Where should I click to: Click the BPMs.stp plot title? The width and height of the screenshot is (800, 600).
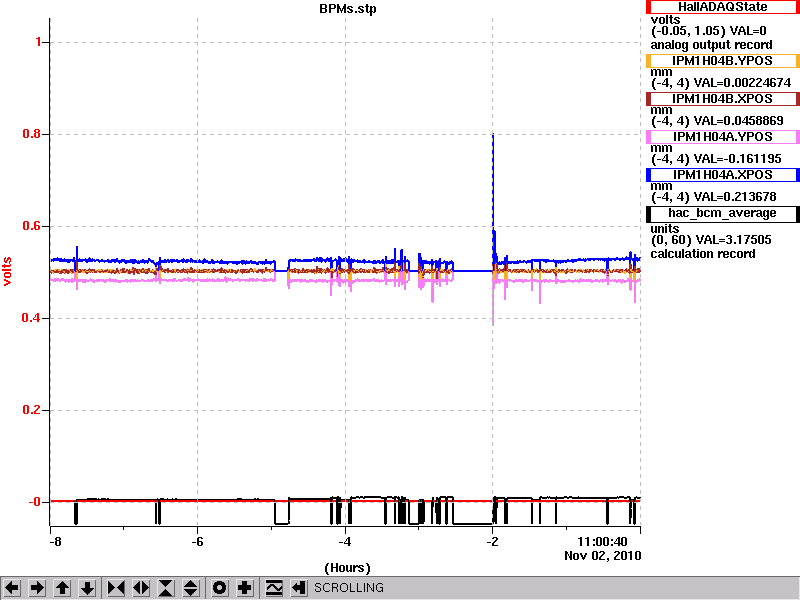(x=348, y=9)
